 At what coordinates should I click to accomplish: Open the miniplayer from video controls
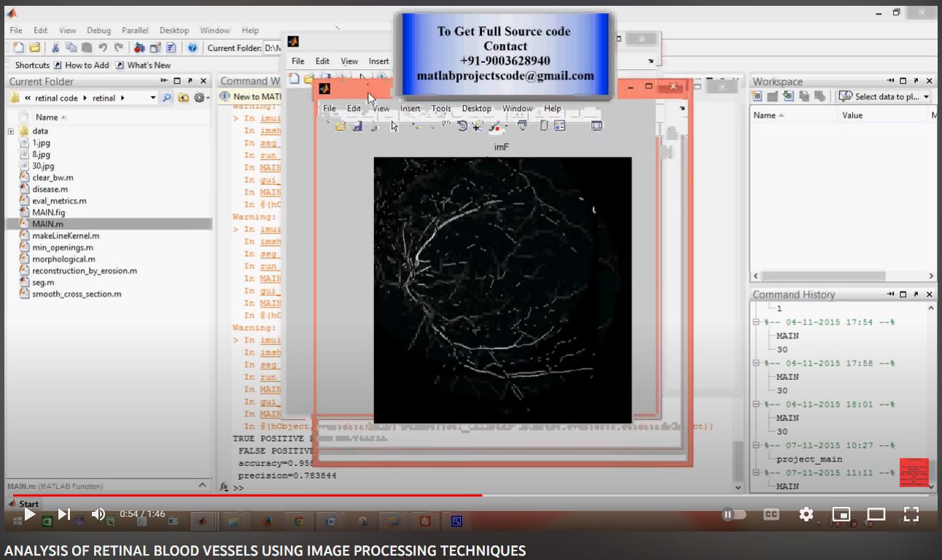point(841,514)
